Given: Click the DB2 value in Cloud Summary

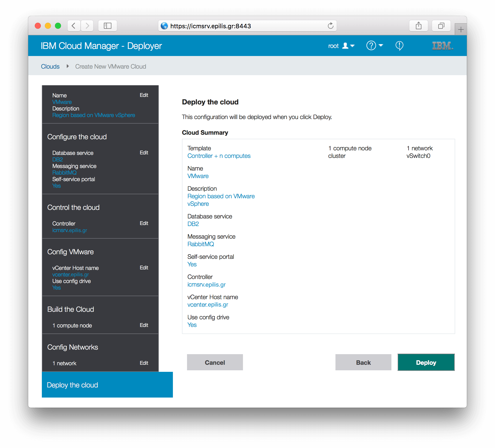Looking at the screenshot, I should [x=193, y=224].
